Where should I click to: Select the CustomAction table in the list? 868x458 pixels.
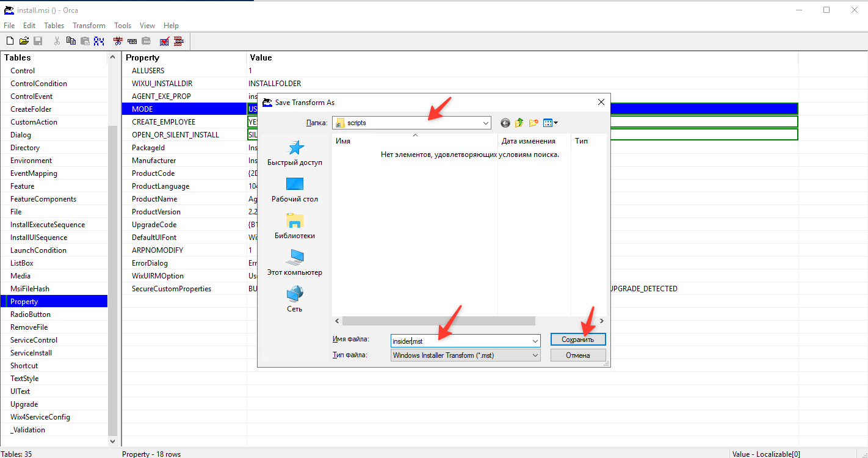pyautogui.click(x=34, y=122)
